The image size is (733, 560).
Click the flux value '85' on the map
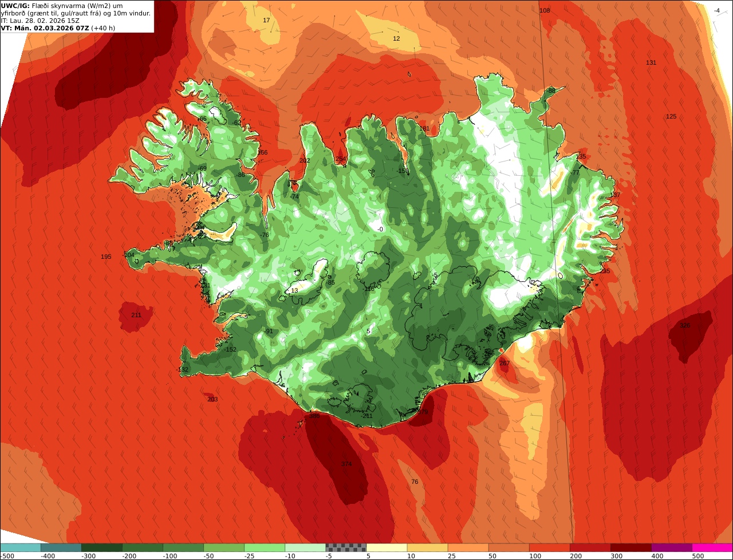coord(331,282)
